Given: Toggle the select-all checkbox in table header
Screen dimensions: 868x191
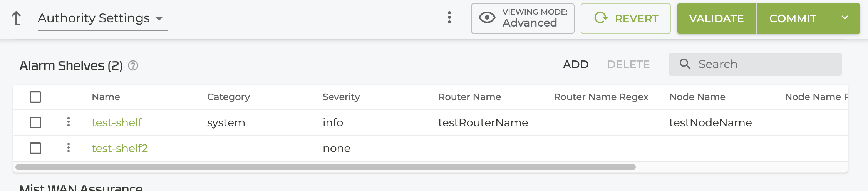Looking at the screenshot, I should (35, 97).
